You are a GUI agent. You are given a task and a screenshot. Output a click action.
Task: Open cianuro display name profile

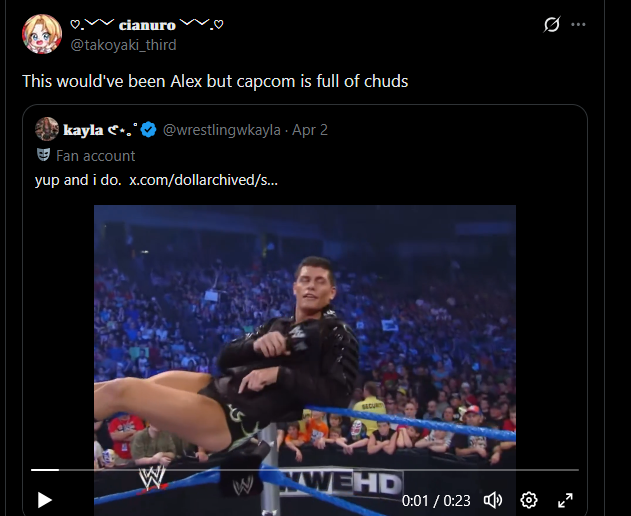tap(147, 25)
